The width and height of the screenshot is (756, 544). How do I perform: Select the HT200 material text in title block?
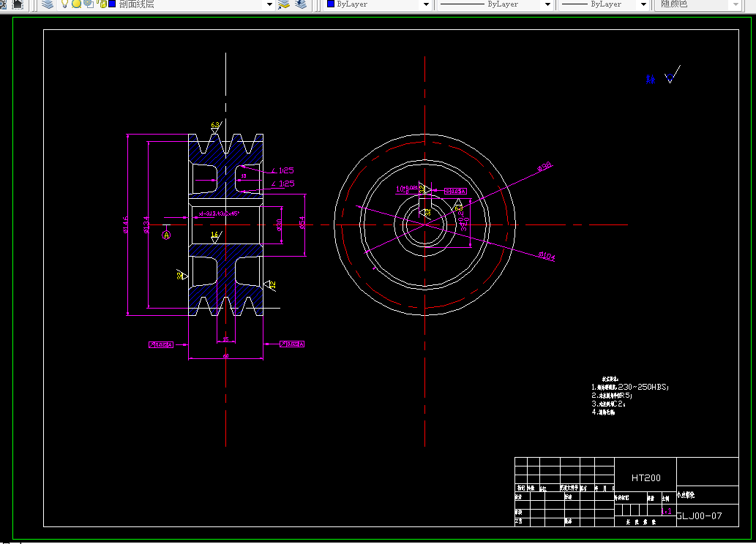[x=646, y=478]
